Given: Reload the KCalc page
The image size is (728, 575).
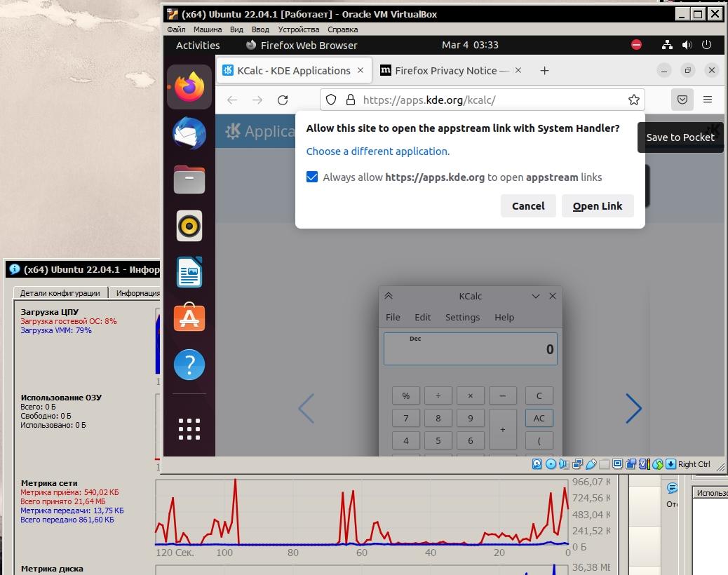Looking at the screenshot, I should point(283,100).
